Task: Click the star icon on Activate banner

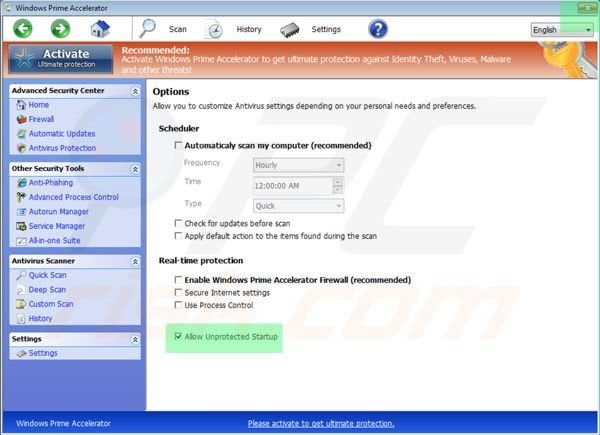Action: point(24,59)
